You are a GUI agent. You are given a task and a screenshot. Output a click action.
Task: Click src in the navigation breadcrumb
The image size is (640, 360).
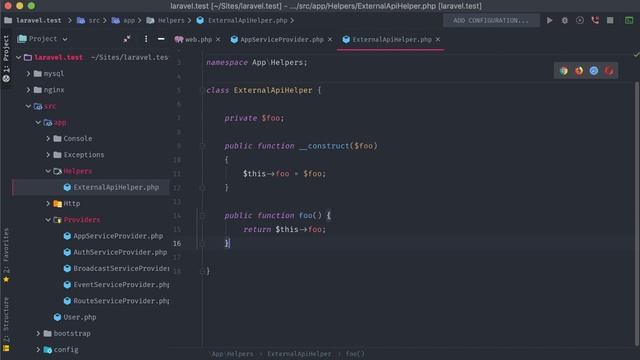pyautogui.click(x=94, y=20)
